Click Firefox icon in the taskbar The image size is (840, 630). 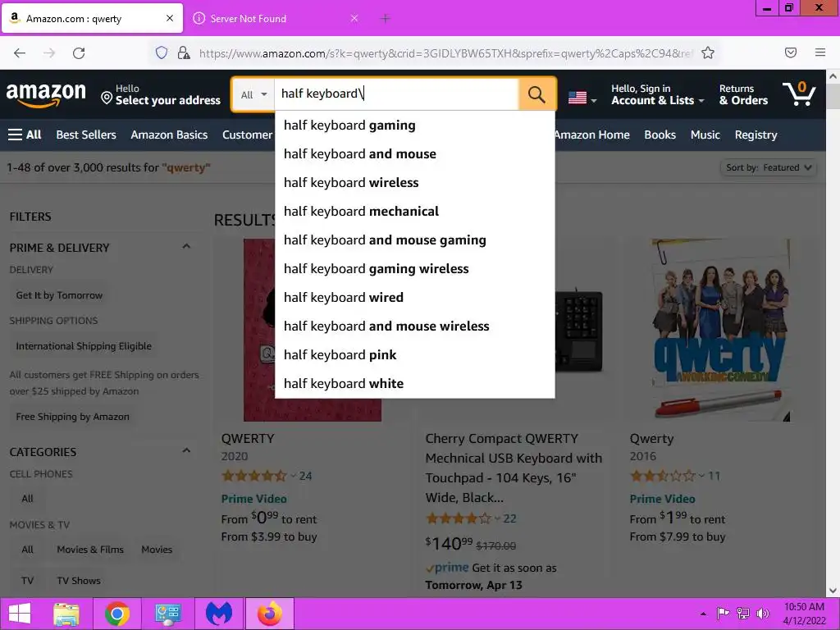pos(269,614)
